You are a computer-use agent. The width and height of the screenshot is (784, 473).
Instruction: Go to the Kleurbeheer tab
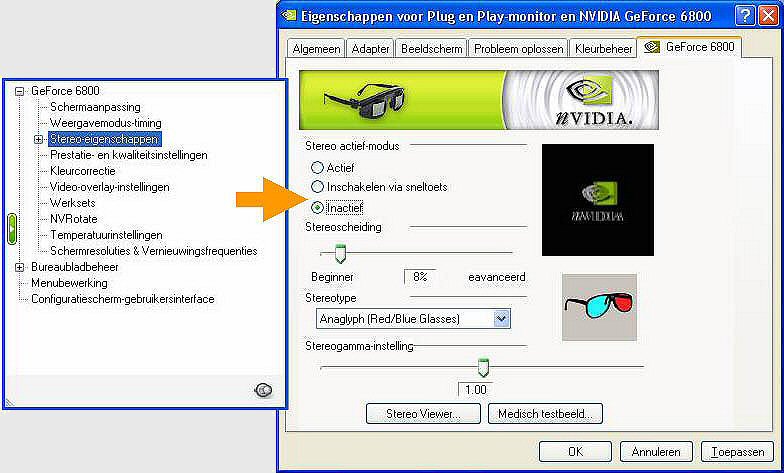pyautogui.click(x=604, y=49)
